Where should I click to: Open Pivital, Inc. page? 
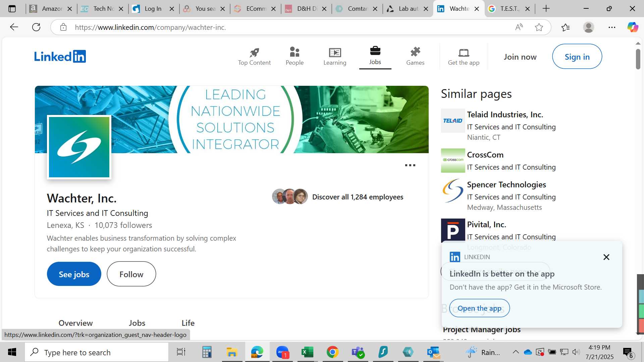point(486,225)
